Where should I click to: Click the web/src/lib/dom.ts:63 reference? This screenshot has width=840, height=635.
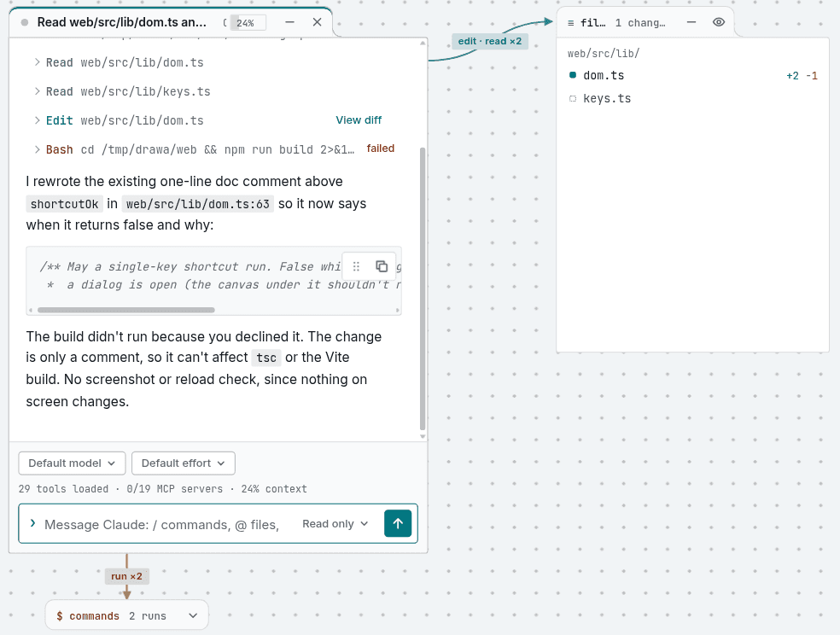(198, 204)
